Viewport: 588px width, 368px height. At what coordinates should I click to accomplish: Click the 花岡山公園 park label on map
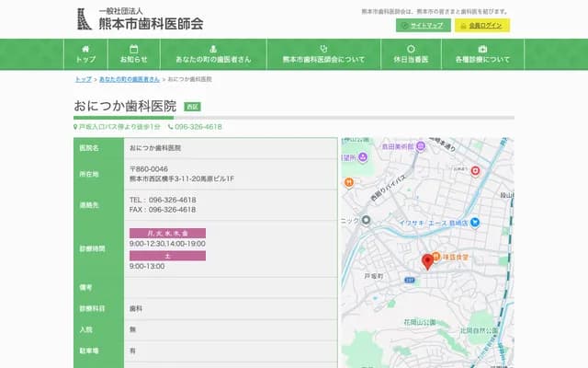click(x=421, y=323)
